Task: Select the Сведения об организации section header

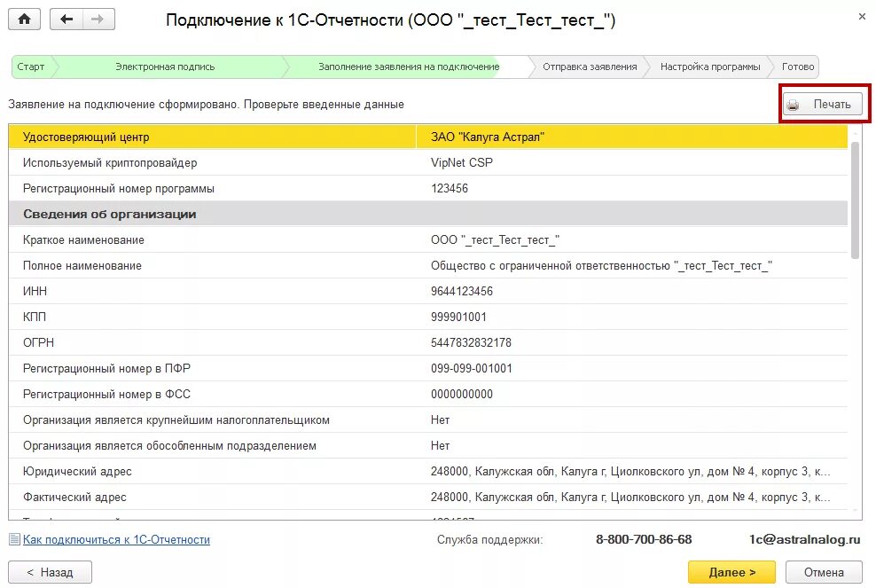Action: pos(109,214)
